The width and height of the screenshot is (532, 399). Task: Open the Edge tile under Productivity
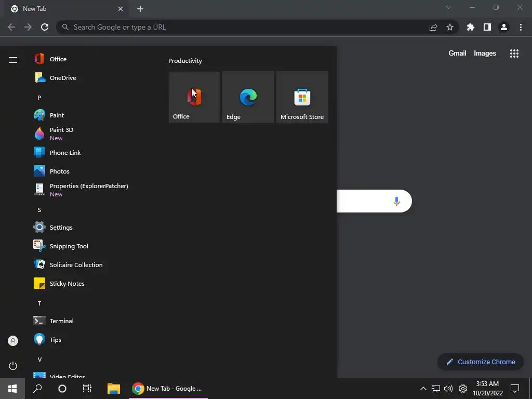[248, 97]
